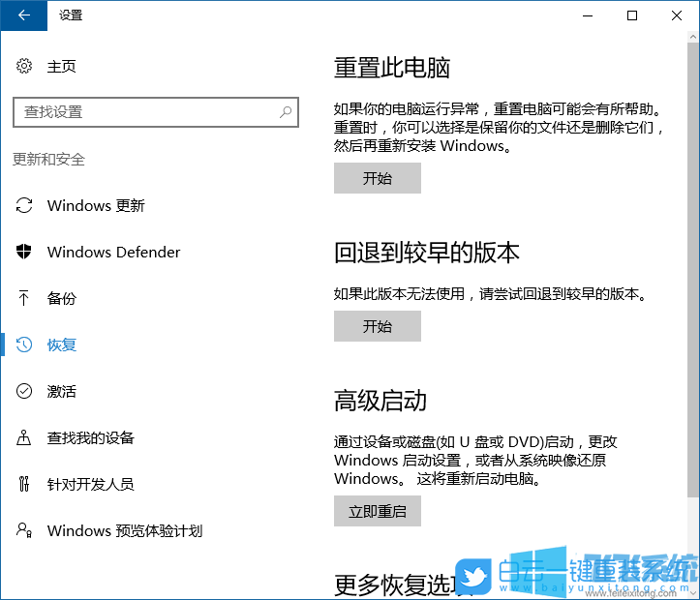Focus the 查找设置 search field
700x600 pixels.
pos(145,112)
